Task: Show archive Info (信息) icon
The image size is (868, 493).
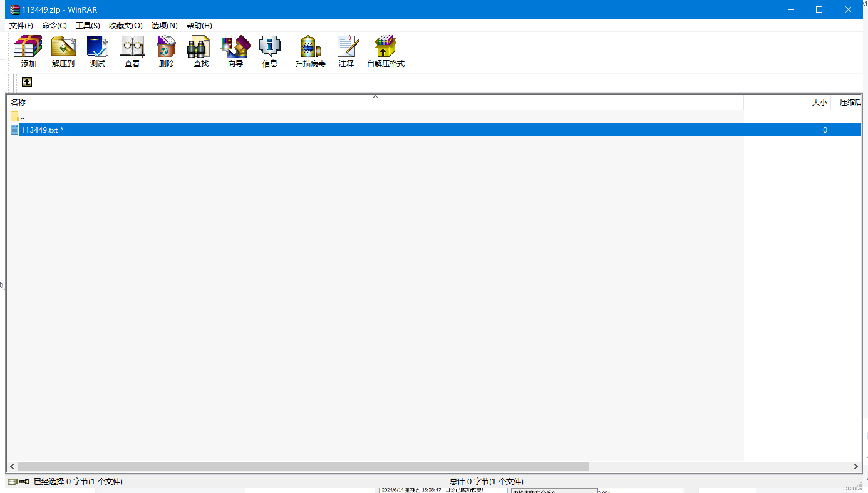Action: click(x=270, y=51)
